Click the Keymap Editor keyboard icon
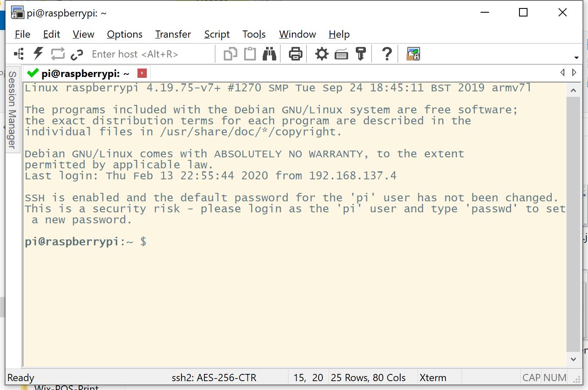This screenshot has width=588, height=390. 341,54
